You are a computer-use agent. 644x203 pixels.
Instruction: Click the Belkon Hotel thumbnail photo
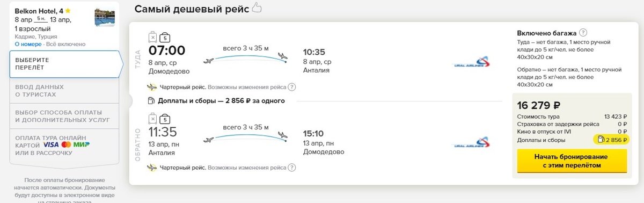105,17
